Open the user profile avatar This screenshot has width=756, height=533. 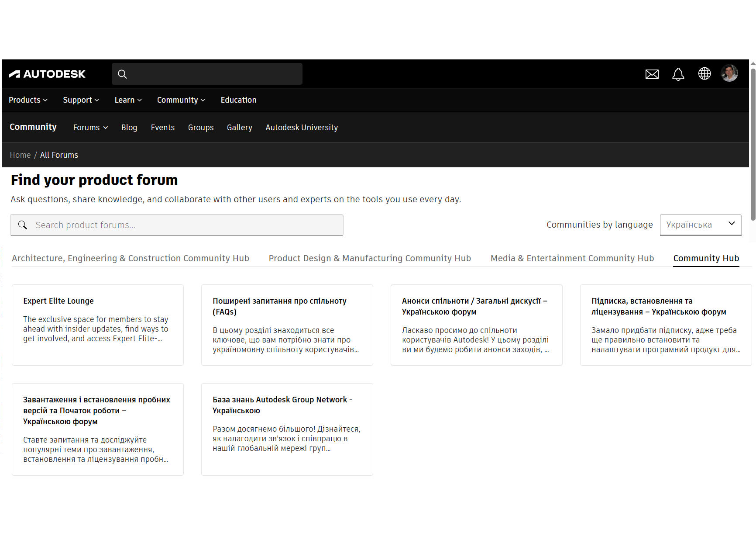(x=729, y=73)
